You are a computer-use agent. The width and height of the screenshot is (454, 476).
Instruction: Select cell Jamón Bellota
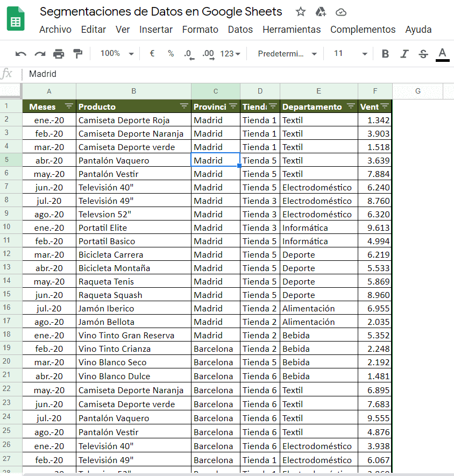(133, 322)
